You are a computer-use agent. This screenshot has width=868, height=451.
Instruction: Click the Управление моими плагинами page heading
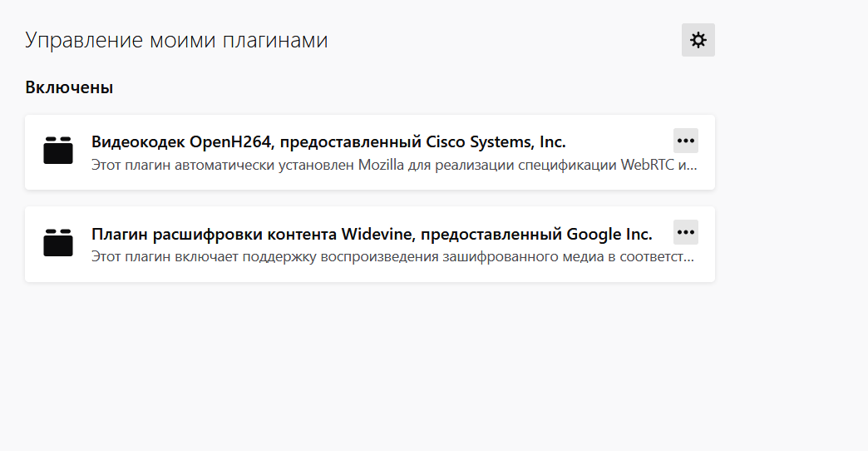point(176,41)
